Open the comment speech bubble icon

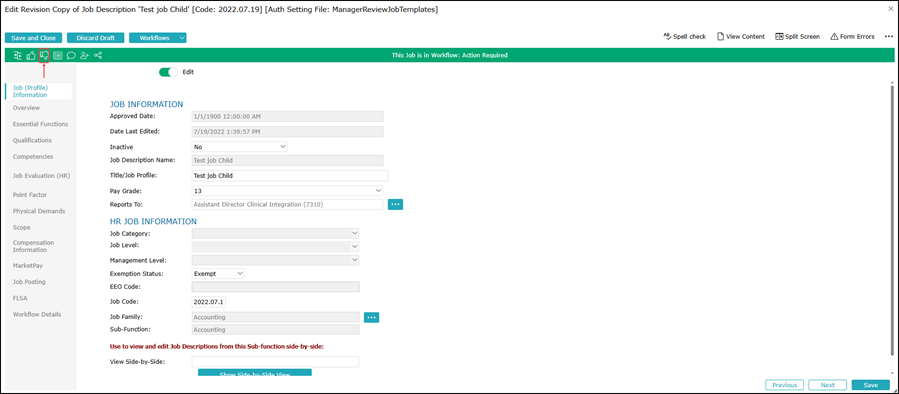click(71, 56)
